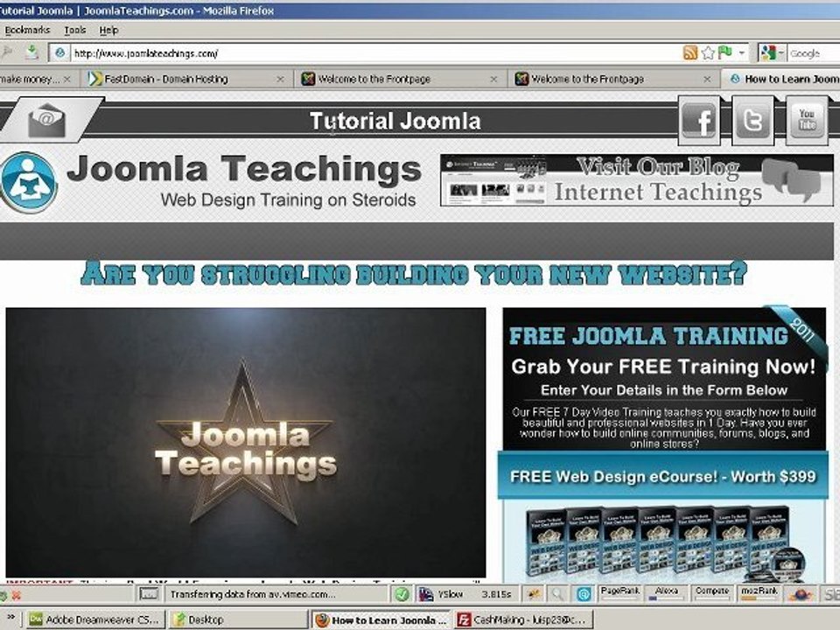Click the green checkmark status bar icon
840x630 pixels.
pos(402,594)
